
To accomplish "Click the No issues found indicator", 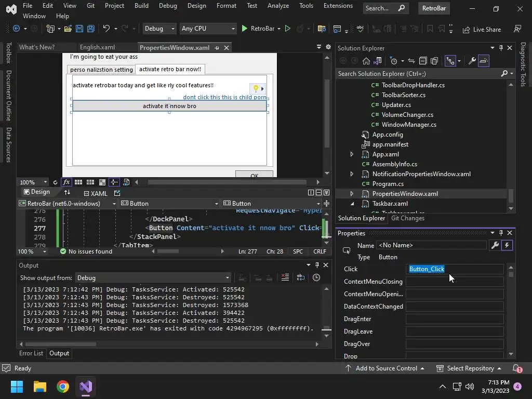I will pos(86,251).
